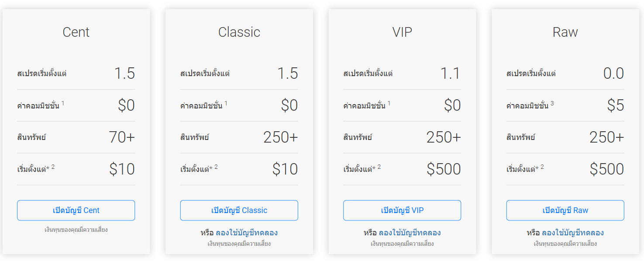Try the demo account under VIP
Screen dimensions: 644x269
tap(410, 232)
